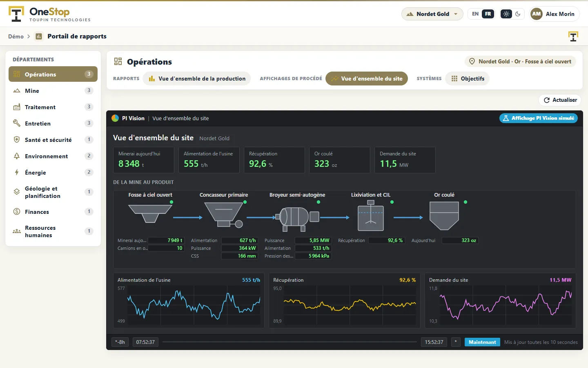Open the Objectifs system tab
The image size is (588, 368).
click(x=468, y=79)
